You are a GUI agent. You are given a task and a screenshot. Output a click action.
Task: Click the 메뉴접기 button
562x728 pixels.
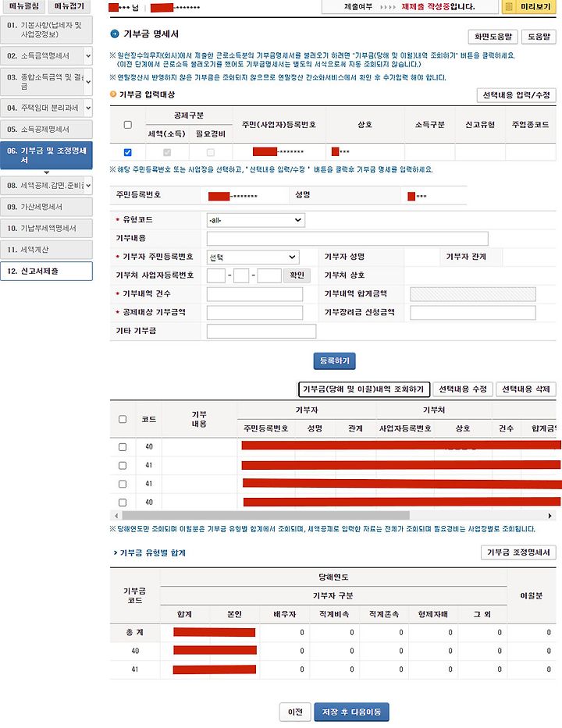click(x=69, y=6)
